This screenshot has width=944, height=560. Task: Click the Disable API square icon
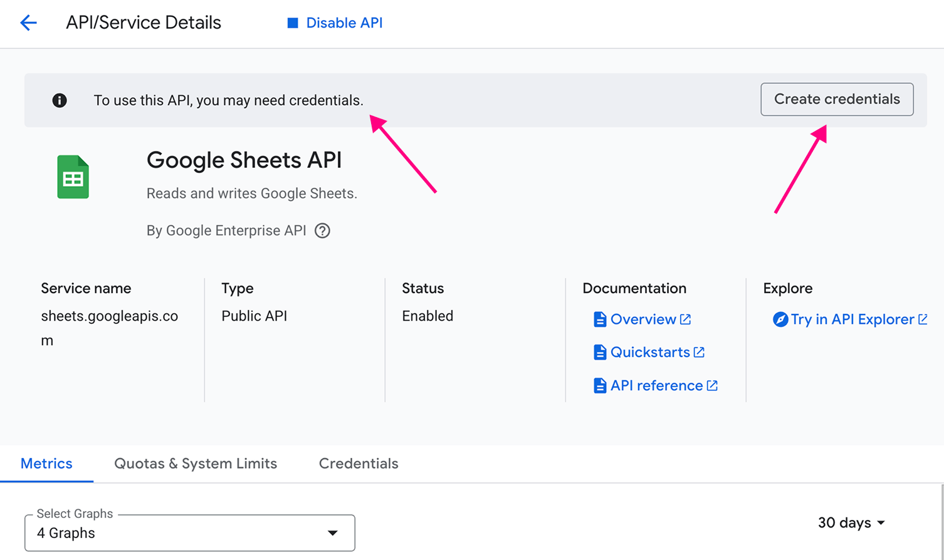pyautogui.click(x=292, y=23)
